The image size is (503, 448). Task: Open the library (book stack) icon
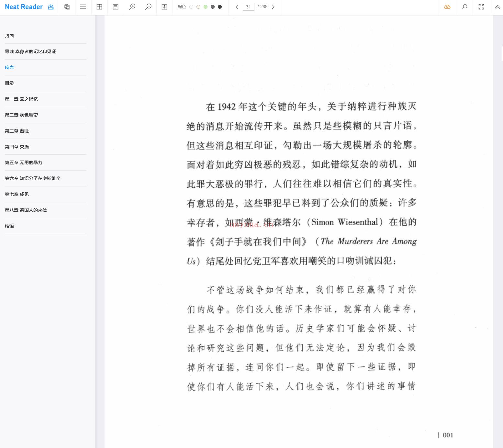coord(67,7)
